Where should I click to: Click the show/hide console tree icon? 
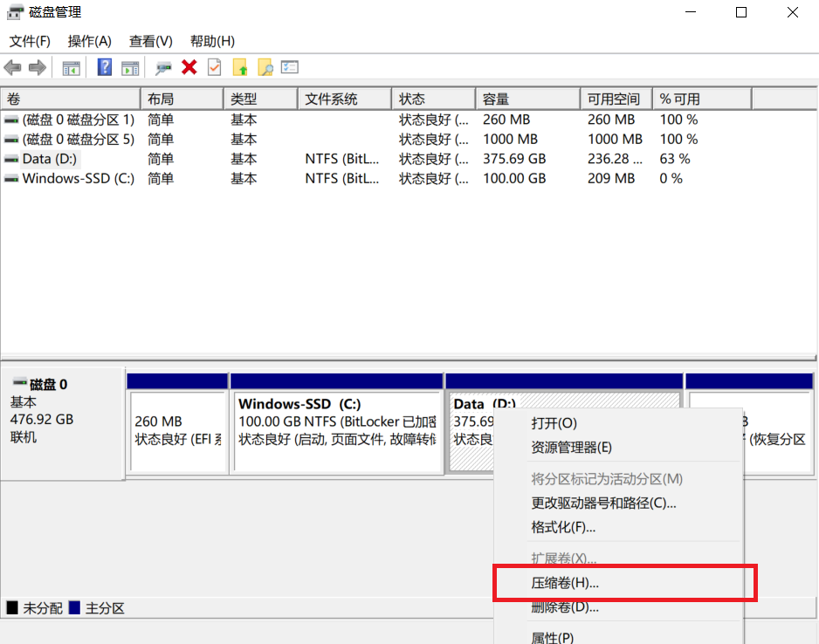pyautogui.click(x=71, y=67)
